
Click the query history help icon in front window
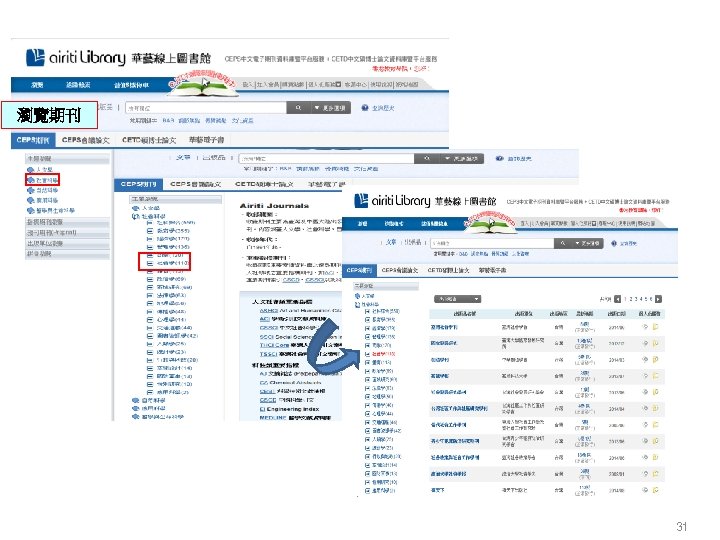[x=614, y=243]
